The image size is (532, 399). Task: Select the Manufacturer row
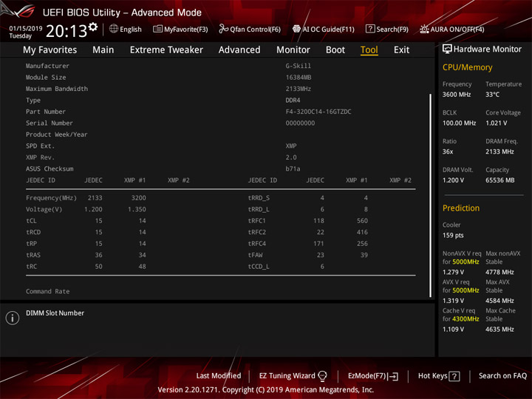tap(220, 66)
